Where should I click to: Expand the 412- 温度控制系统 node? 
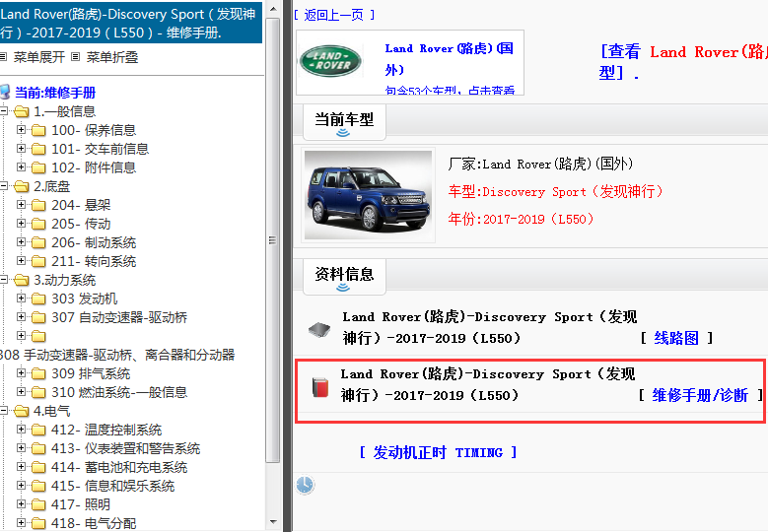(x=21, y=430)
